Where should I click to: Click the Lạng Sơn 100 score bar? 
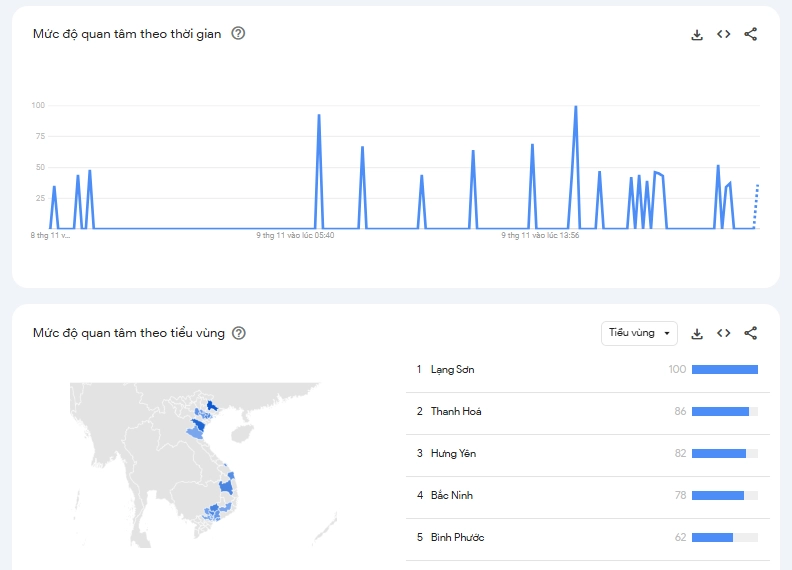pyautogui.click(x=724, y=370)
